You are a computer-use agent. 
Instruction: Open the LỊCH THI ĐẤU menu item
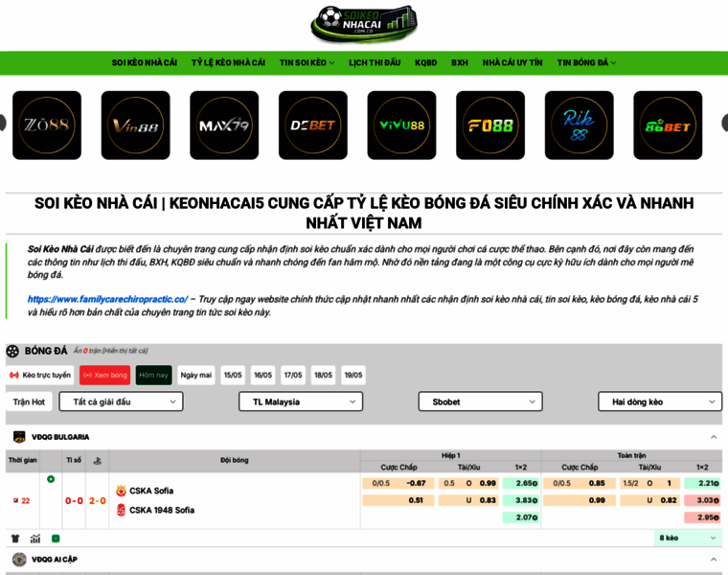(x=375, y=62)
